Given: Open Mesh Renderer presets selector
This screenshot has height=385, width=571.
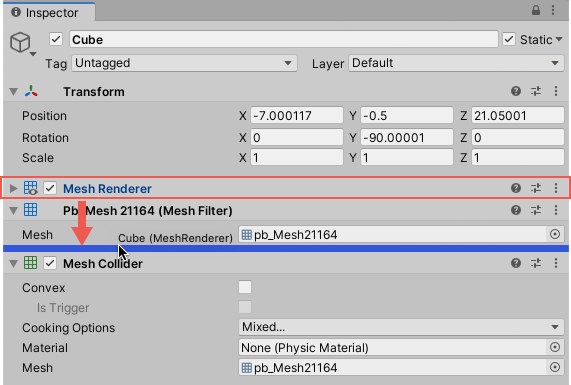Looking at the screenshot, I should coord(536,188).
